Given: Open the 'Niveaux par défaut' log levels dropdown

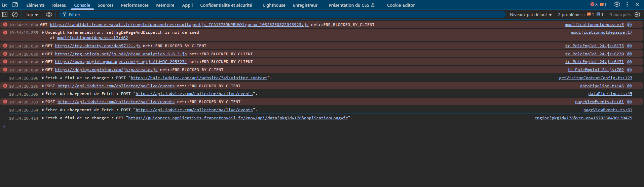Looking at the screenshot, I should [531, 14].
